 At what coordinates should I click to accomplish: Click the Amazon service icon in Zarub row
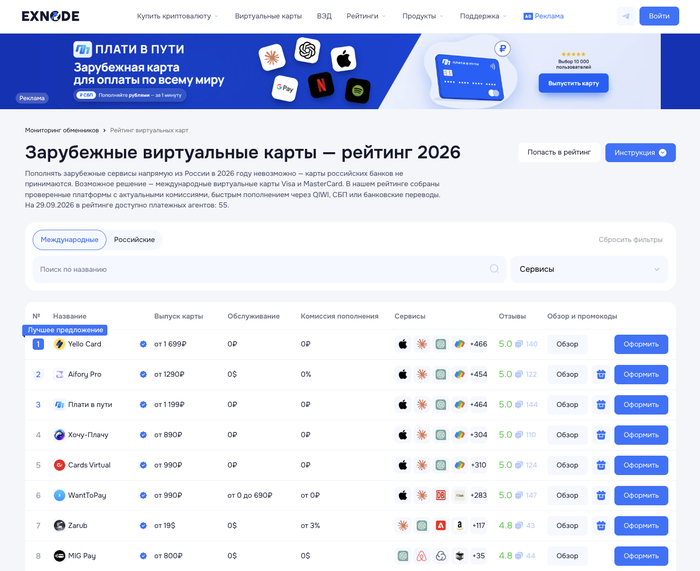pos(459,525)
